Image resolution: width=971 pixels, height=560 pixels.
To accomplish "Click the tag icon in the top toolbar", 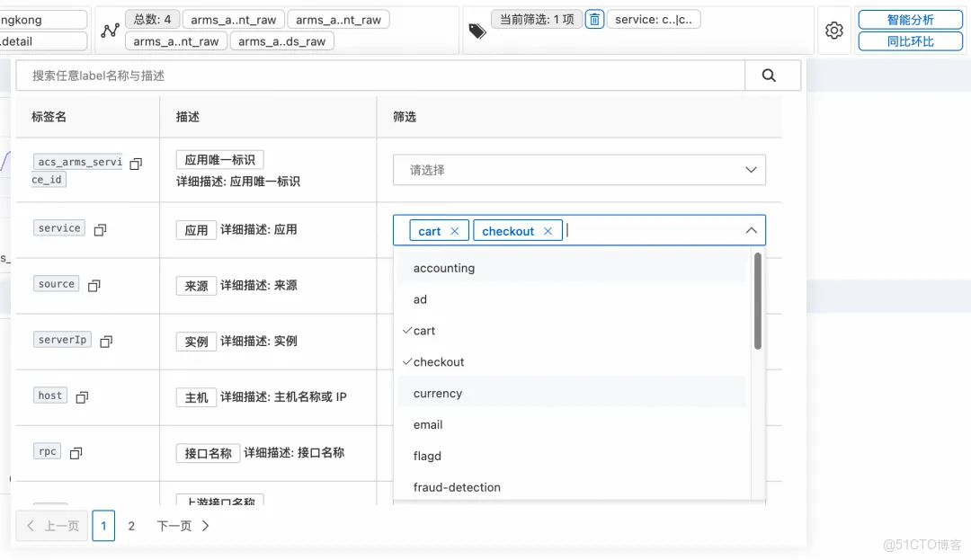I will pos(477,30).
